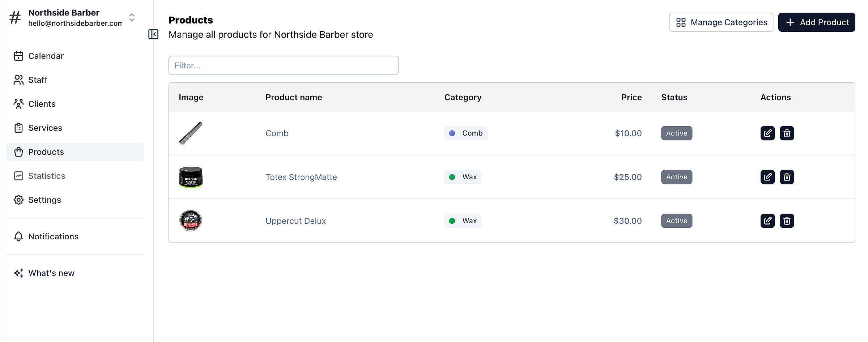The height and width of the screenshot is (342, 868).
Task: Edit the Comb product
Action: [x=767, y=133]
